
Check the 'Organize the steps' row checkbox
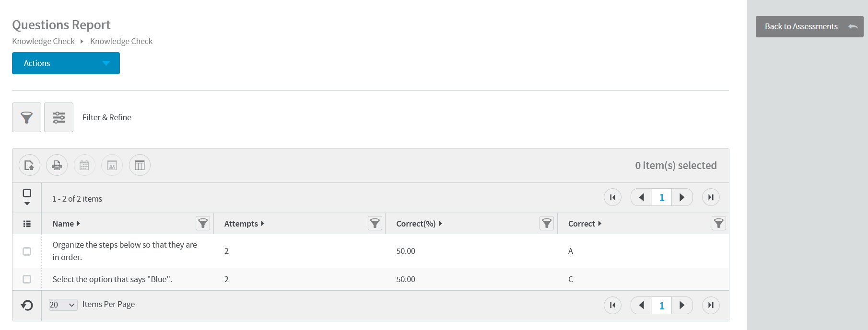tap(27, 251)
